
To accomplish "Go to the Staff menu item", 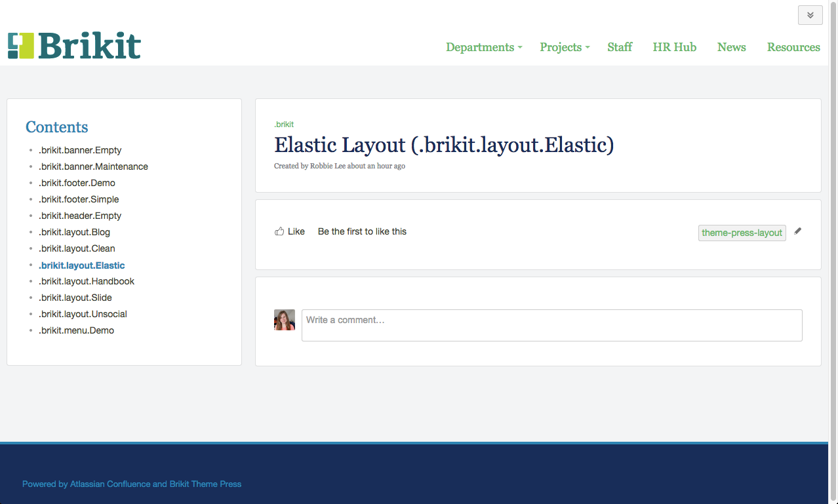I will (620, 47).
